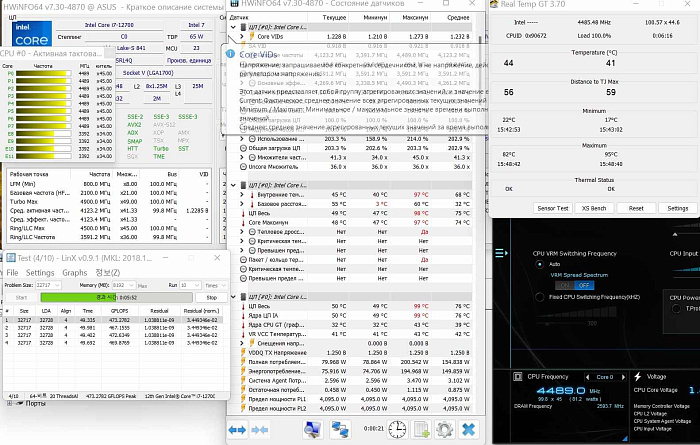Select the T.Probe radio under CPU Power
Viewport: 700px width, 445px height.
coord(676,308)
